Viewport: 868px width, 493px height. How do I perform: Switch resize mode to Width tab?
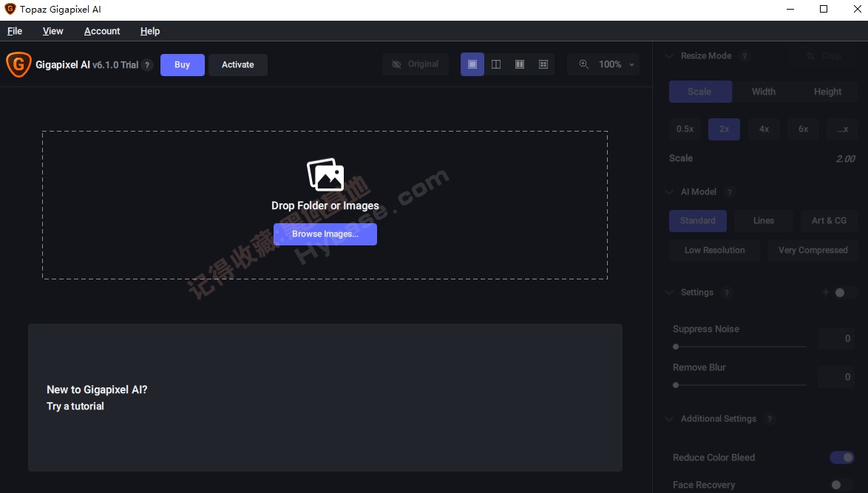(x=764, y=92)
